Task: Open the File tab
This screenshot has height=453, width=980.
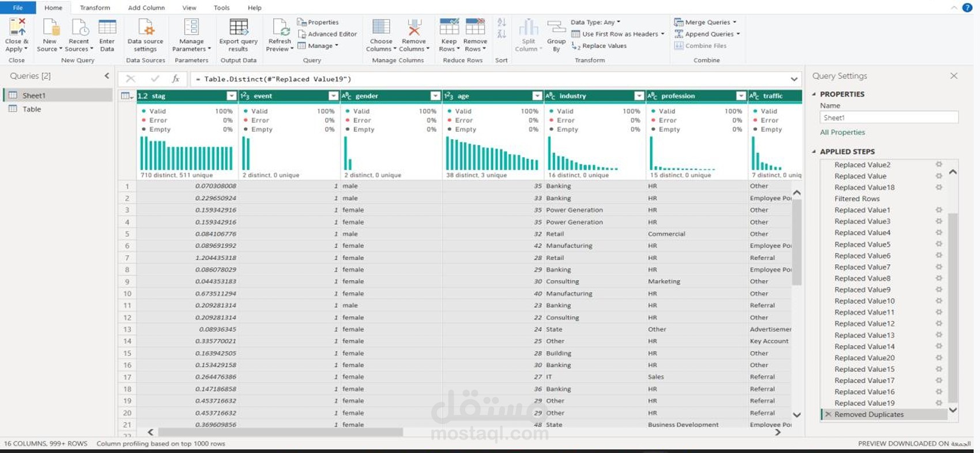Action: click(x=18, y=8)
